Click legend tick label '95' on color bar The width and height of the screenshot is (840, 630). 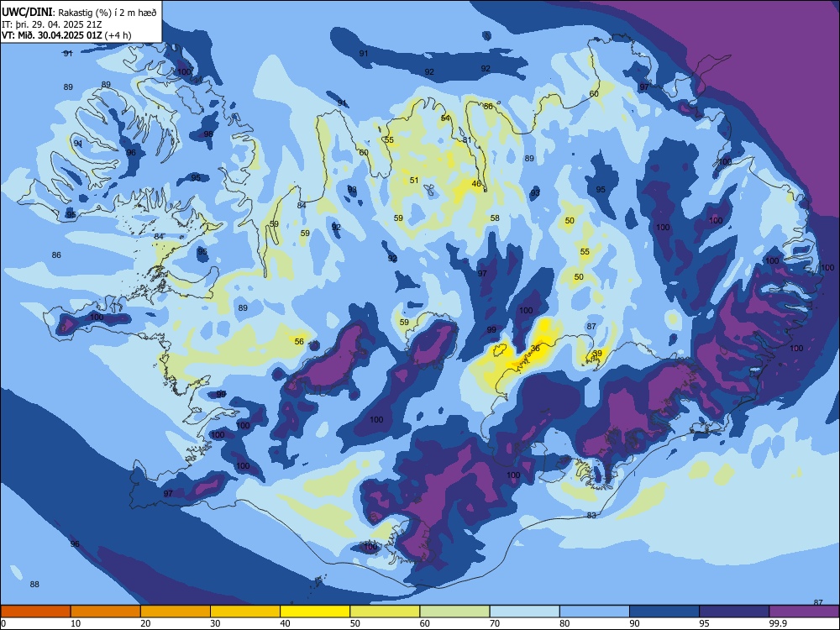pyautogui.click(x=704, y=623)
